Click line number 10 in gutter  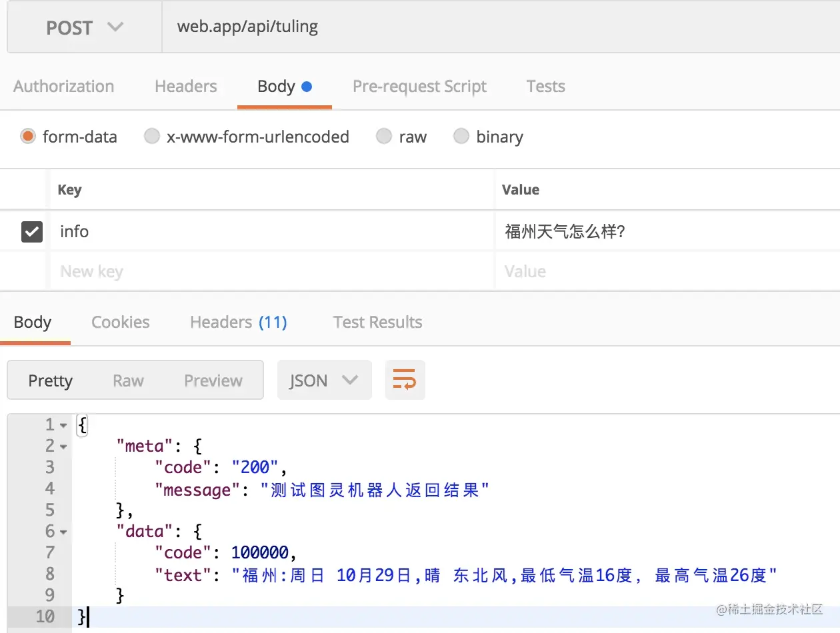point(45,616)
